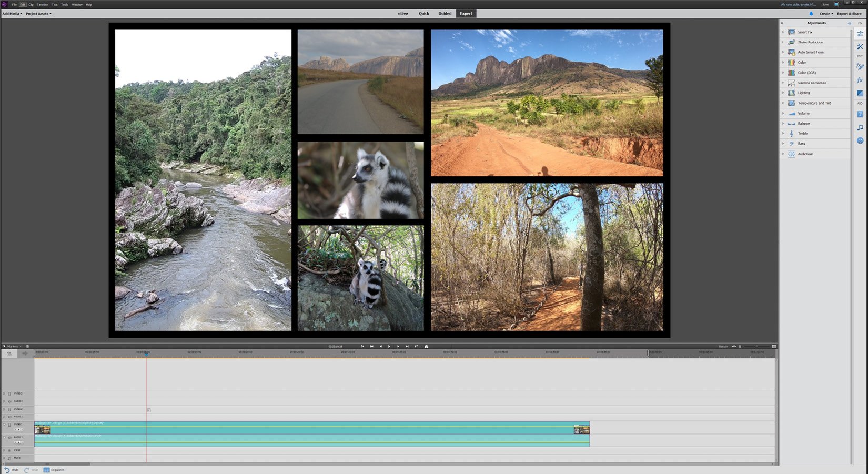Screen dimensions: 868x474
Task: Toggle Video 1 track visibility icon
Action: click(x=9, y=425)
